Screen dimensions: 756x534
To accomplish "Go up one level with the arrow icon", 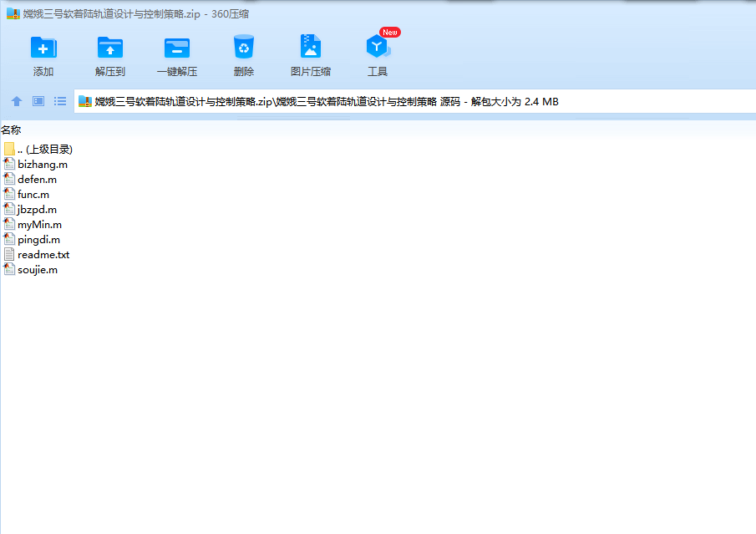I will pyautogui.click(x=17, y=101).
